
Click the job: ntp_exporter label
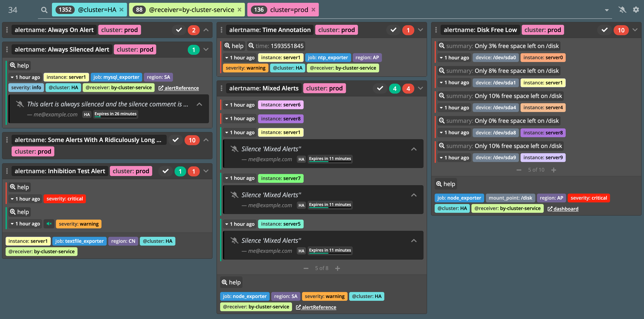[328, 58]
